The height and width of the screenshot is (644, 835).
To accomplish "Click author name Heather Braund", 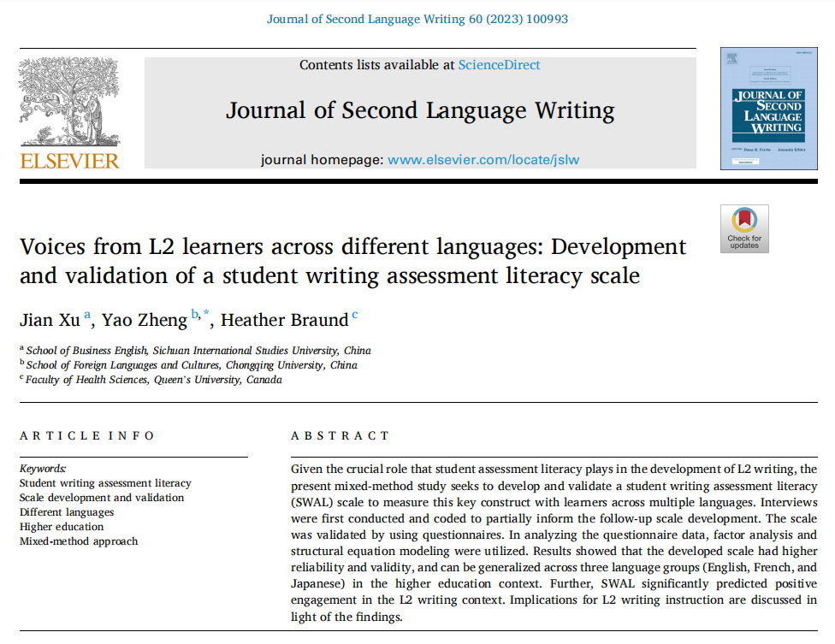I will 285,321.
